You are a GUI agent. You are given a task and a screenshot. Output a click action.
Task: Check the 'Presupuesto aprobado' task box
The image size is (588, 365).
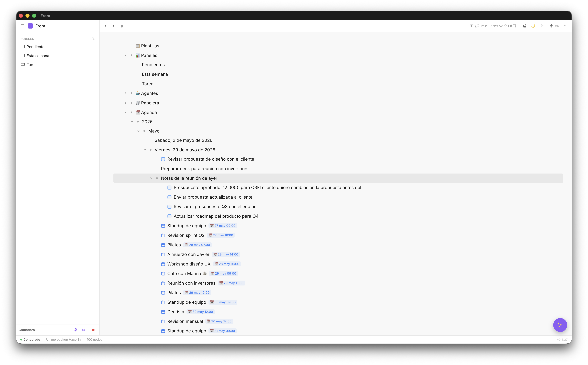click(169, 188)
